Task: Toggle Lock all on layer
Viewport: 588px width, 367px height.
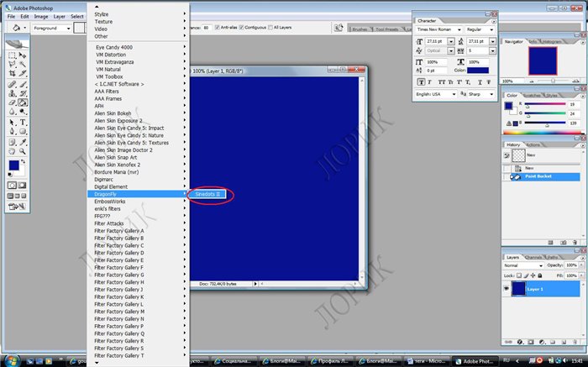Action: 539,275
